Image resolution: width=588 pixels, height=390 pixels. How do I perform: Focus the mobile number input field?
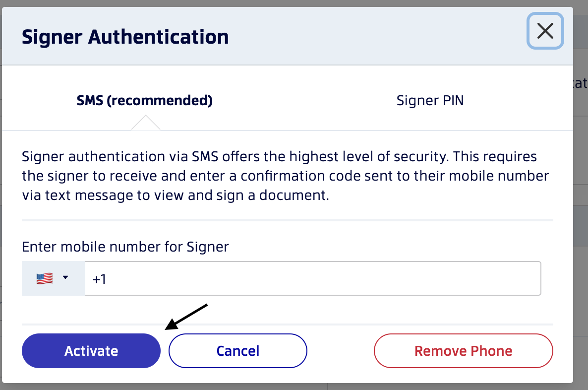(313, 278)
